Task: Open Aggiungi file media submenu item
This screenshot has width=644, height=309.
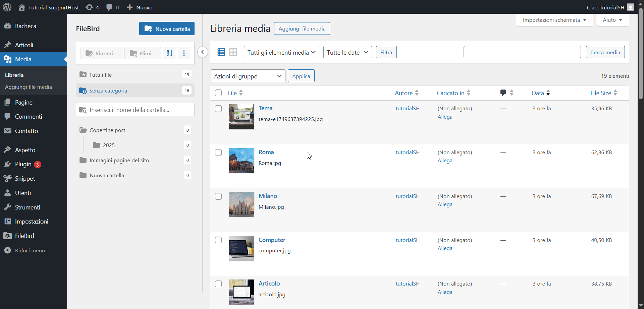Action: tap(29, 87)
